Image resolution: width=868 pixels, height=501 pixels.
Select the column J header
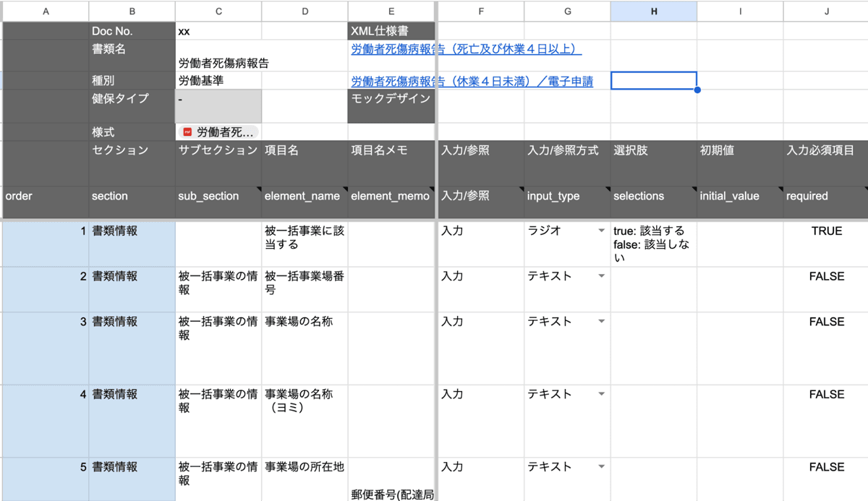(x=826, y=11)
